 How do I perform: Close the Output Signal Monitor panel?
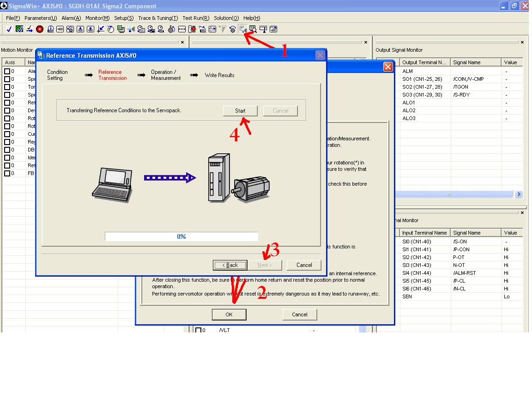click(522, 42)
